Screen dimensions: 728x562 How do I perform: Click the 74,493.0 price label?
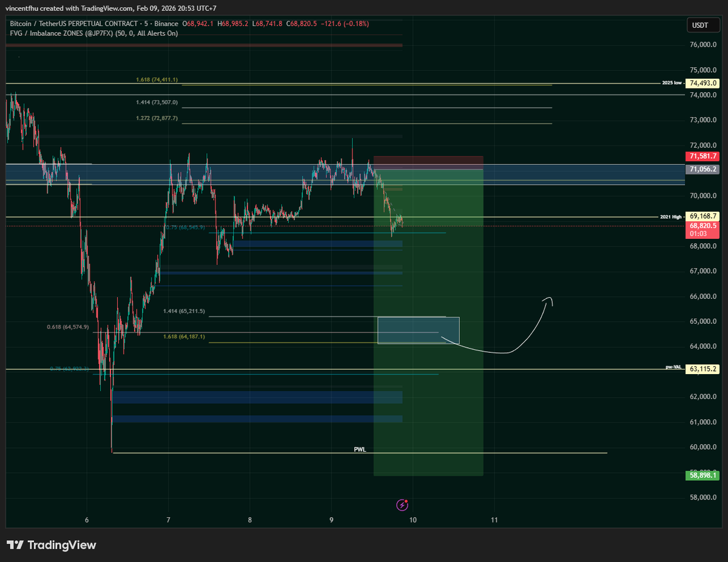(x=703, y=83)
